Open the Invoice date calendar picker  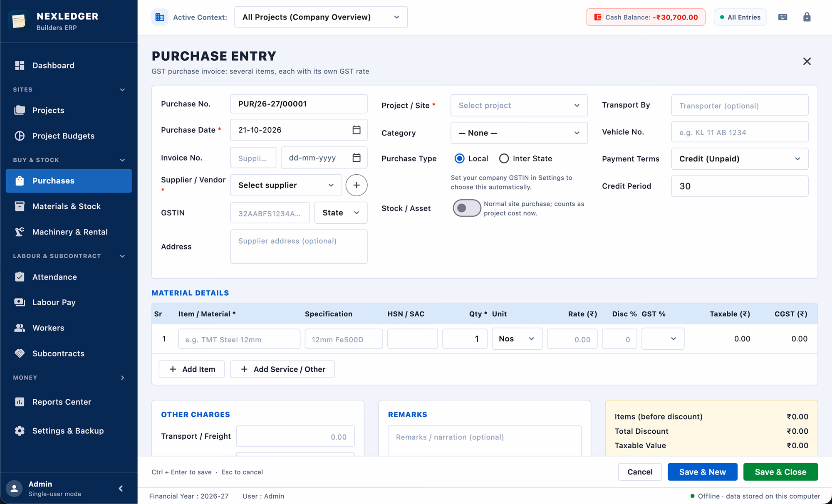click(x=357, y=158)
